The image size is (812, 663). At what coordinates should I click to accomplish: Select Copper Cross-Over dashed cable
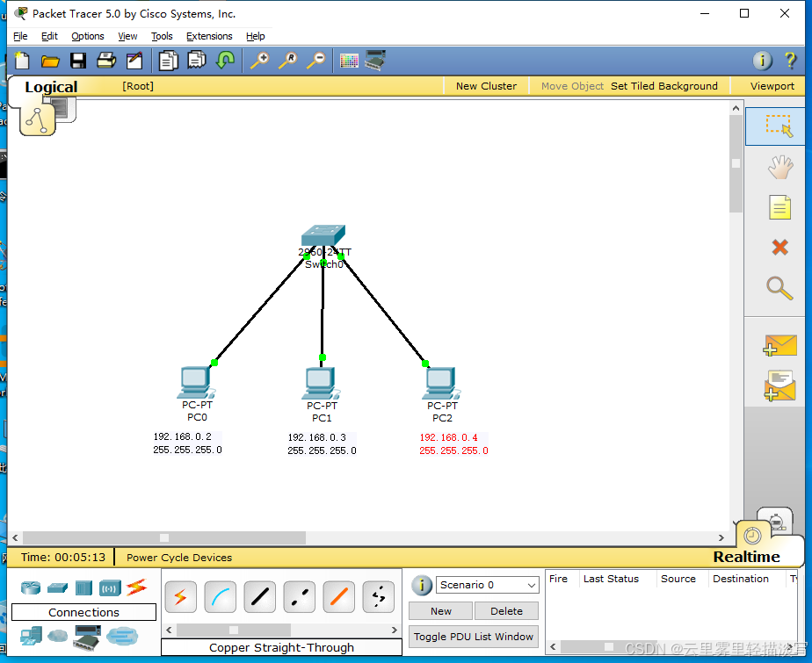(300, 597)
